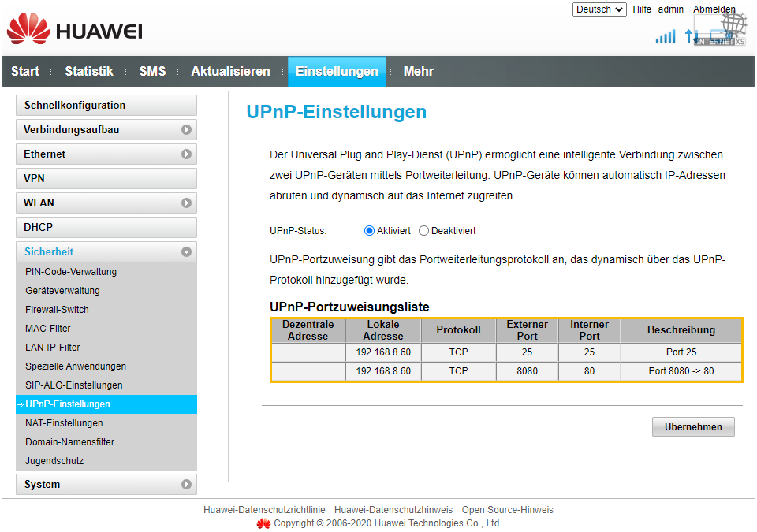
Task: Click the Huawei logo in the header
Action: coord(75,30)
